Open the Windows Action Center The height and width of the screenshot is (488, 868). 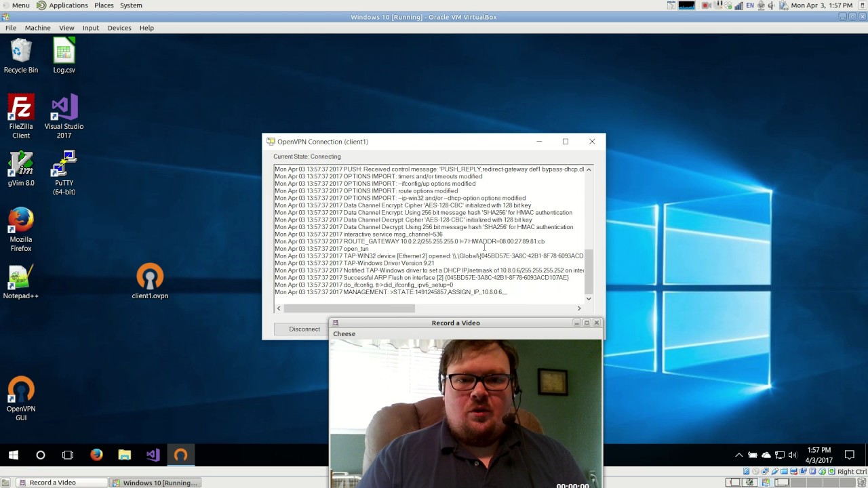click(x=850, y=455)
